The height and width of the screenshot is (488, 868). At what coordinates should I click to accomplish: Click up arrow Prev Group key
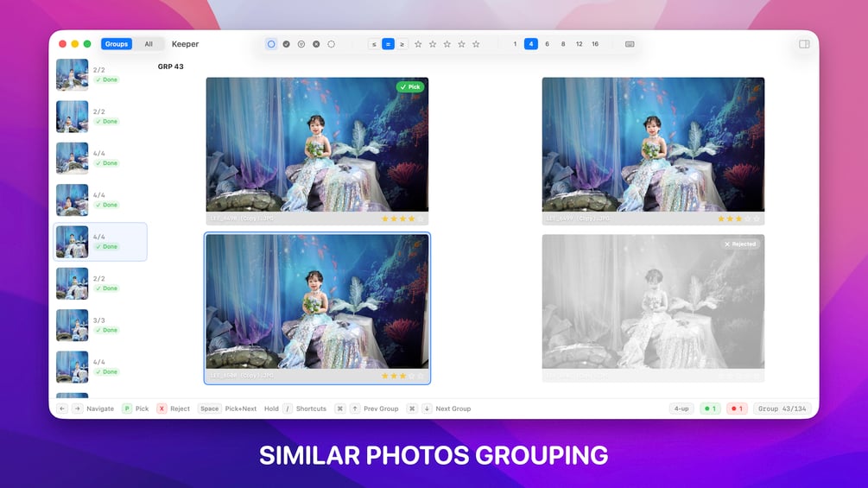click(355, 409)
